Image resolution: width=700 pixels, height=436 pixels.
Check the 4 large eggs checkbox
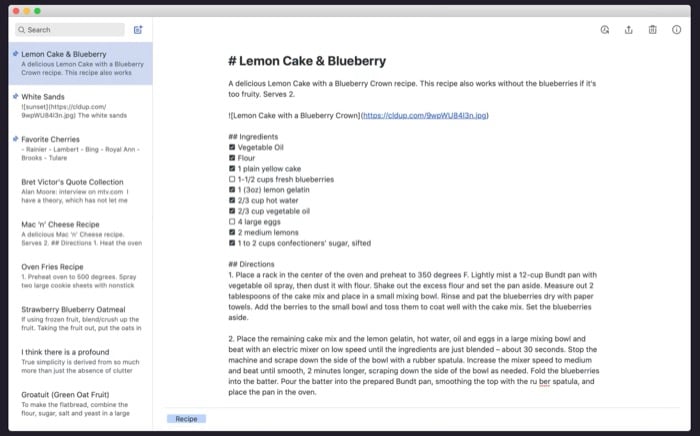(232, 222)
